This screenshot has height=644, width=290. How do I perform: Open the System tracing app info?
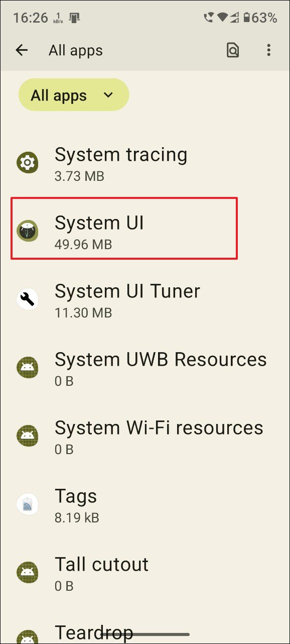tap(121, 163)
